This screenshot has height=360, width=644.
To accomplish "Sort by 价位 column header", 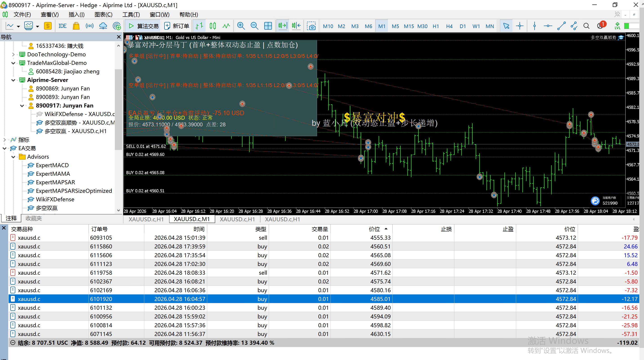I will coord(374,229).
